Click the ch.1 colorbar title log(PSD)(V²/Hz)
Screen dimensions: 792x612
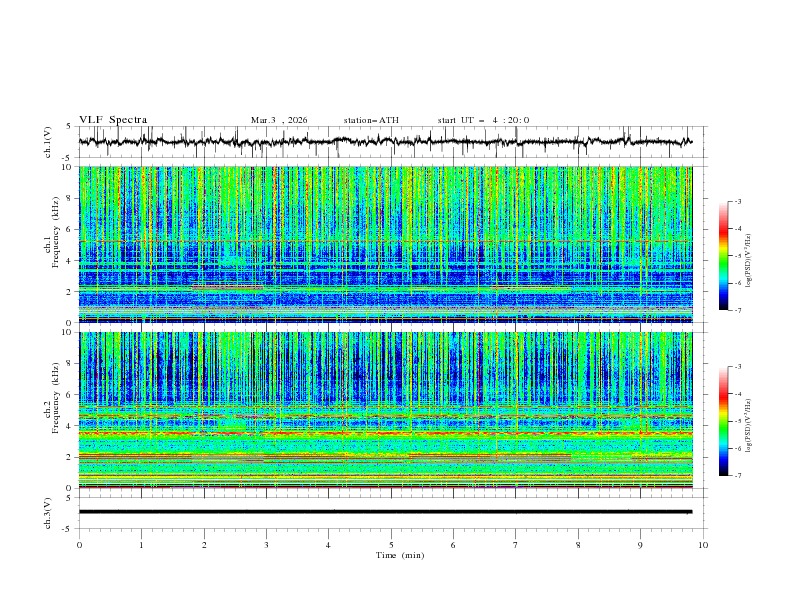748,261
